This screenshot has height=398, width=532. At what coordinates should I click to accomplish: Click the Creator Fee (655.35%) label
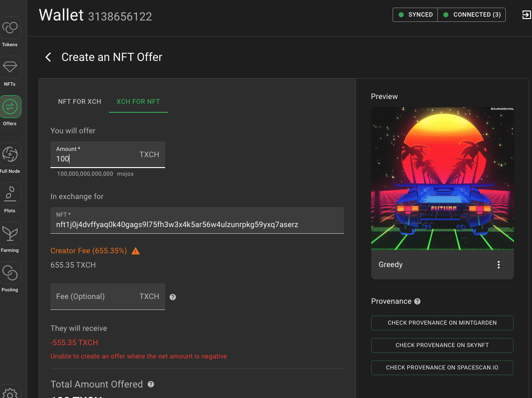pyautogui.click(x=89, y=250)
